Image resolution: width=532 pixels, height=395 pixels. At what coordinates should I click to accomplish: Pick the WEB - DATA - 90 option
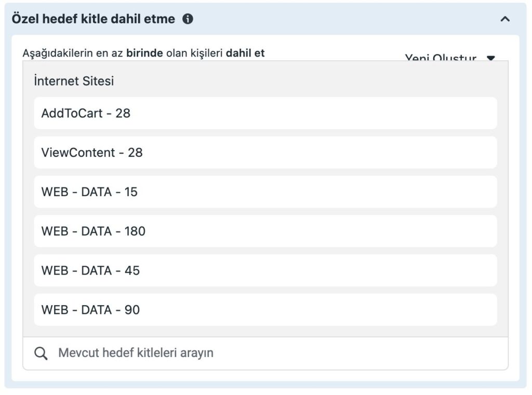(265, 310)
